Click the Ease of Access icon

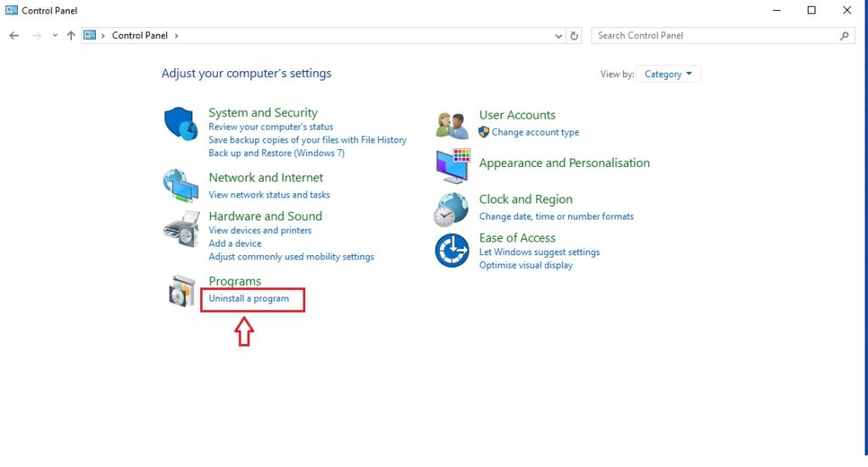pyautogui.click(x=452, y=251)
